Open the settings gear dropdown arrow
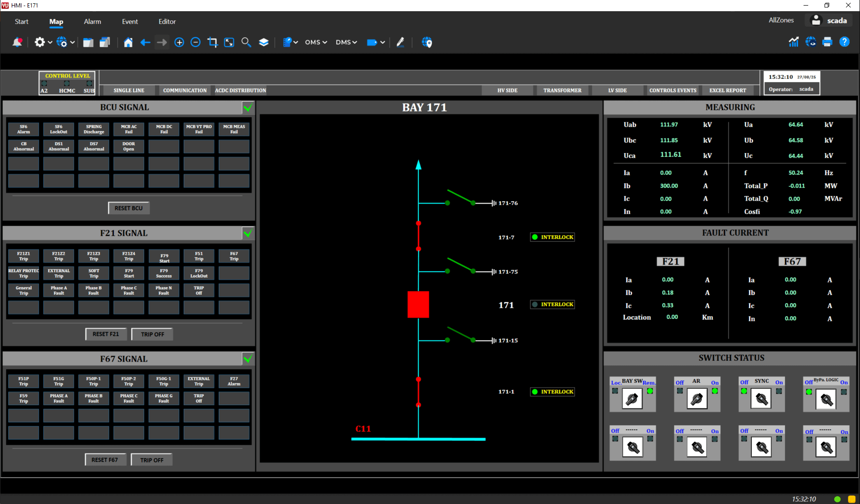 coord(50,42)
